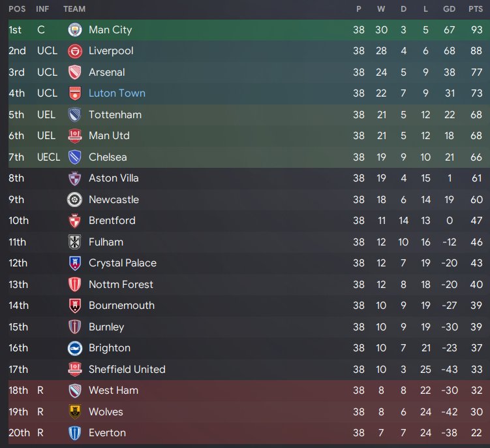Click the POS column header
This screenshot has height=448, width=490.
pos(17,9)
